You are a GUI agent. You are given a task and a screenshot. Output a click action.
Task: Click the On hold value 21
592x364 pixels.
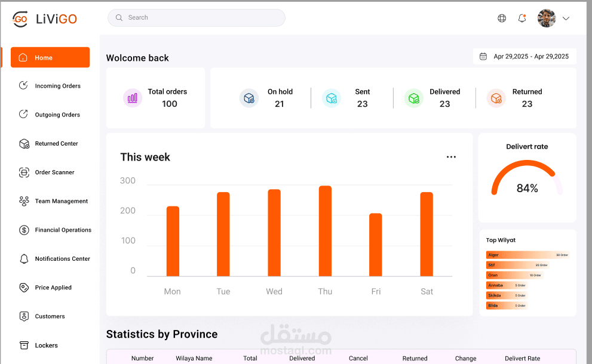tap(280, 104)
